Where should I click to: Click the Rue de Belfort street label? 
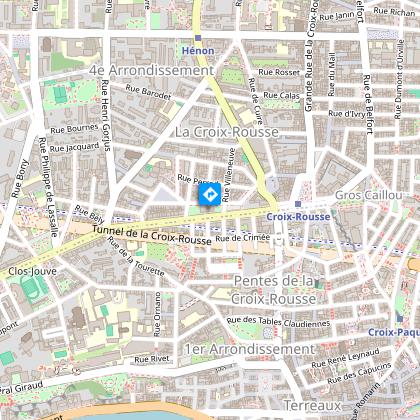pyautogui.click(x=367, y=104)
